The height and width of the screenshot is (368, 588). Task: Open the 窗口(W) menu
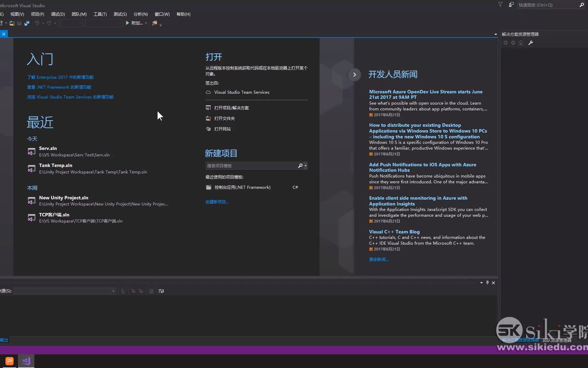coord(162,14)
